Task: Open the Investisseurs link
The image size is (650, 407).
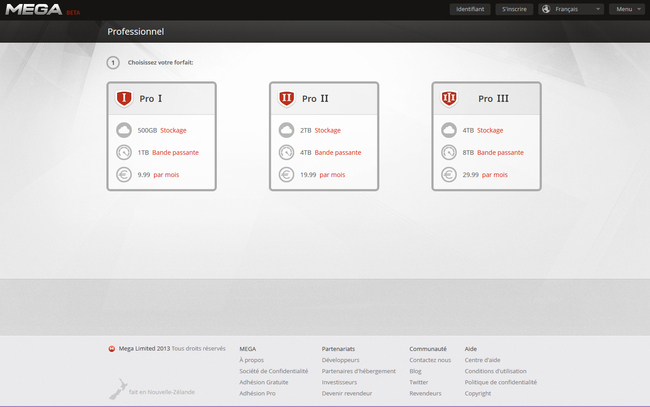Action: pyautogui.click(x=339, y=382)
